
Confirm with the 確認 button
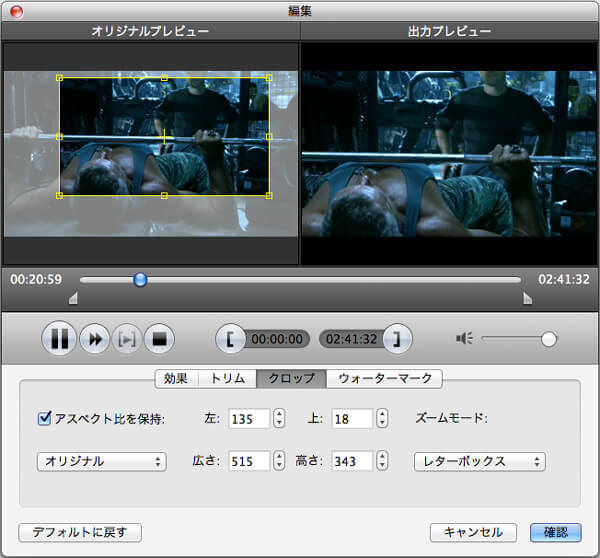pyautogui.click(x=556, y=532)
